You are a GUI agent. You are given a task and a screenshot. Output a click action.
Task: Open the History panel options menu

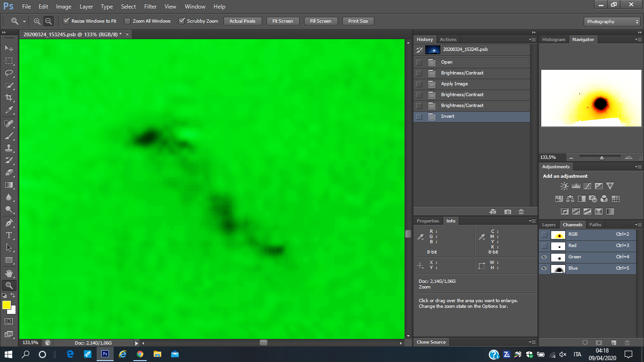tap(532, 40)
